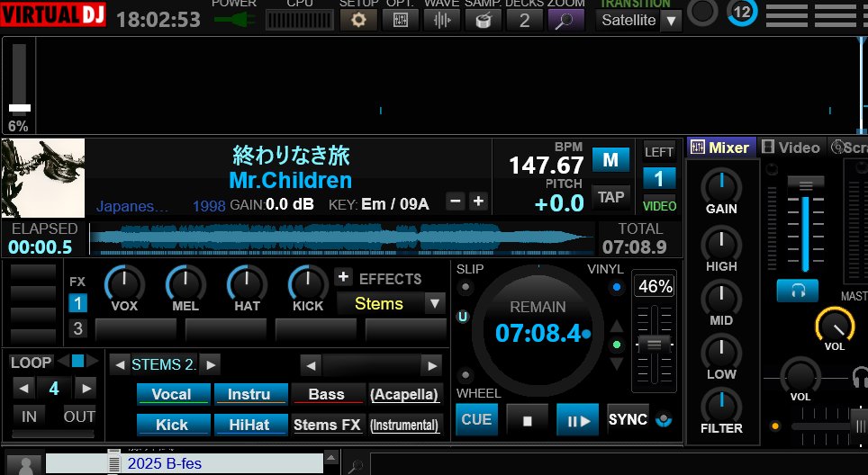Image resolution: width=868 pixels, height=475 pixels.
Task: Tap tempo with the TAP button
Action: click(x=610, y=197)
